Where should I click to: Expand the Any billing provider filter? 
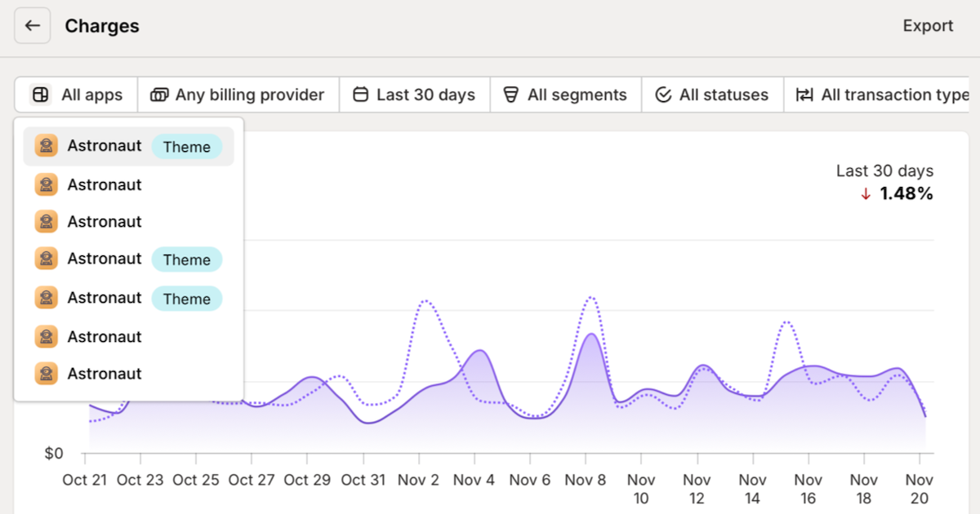[249, 95]
